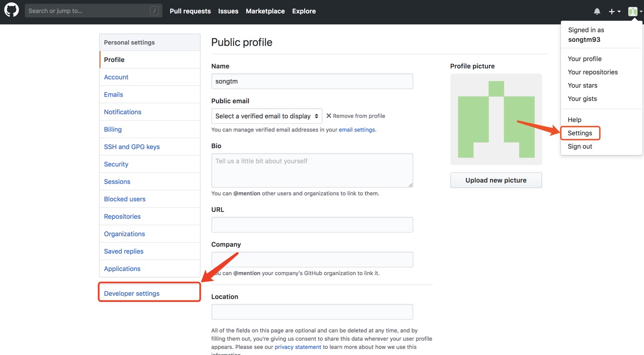Open Developer settings link
The height and width of the screenshot is (355, 644).
132,294
